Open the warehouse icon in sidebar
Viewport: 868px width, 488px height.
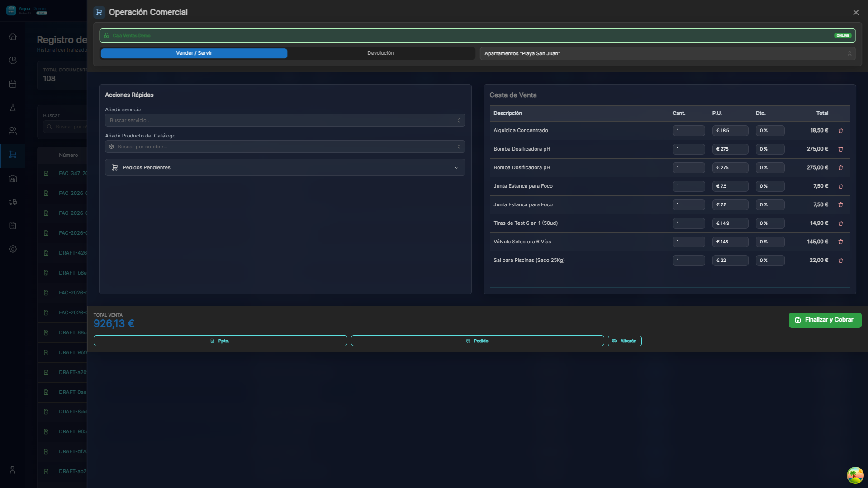pos(13,179)
